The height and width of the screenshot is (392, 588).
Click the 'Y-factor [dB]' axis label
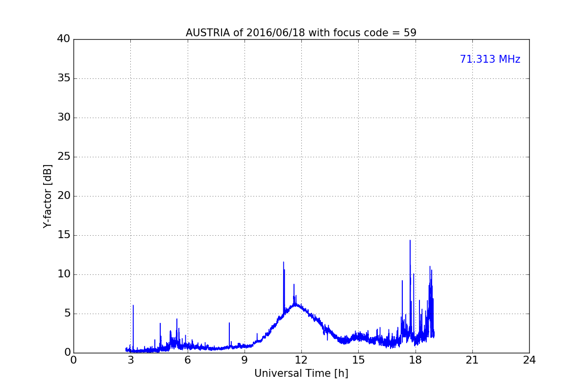coord(48,196)
